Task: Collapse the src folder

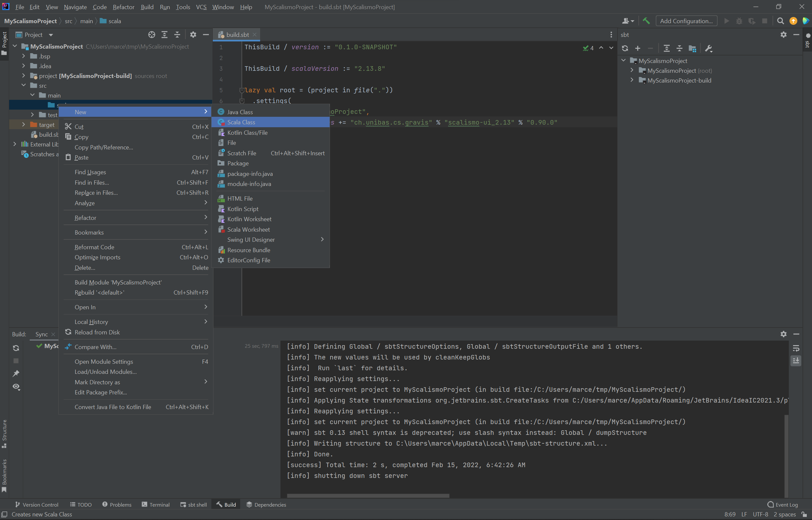Action: [x=23, y=85]
